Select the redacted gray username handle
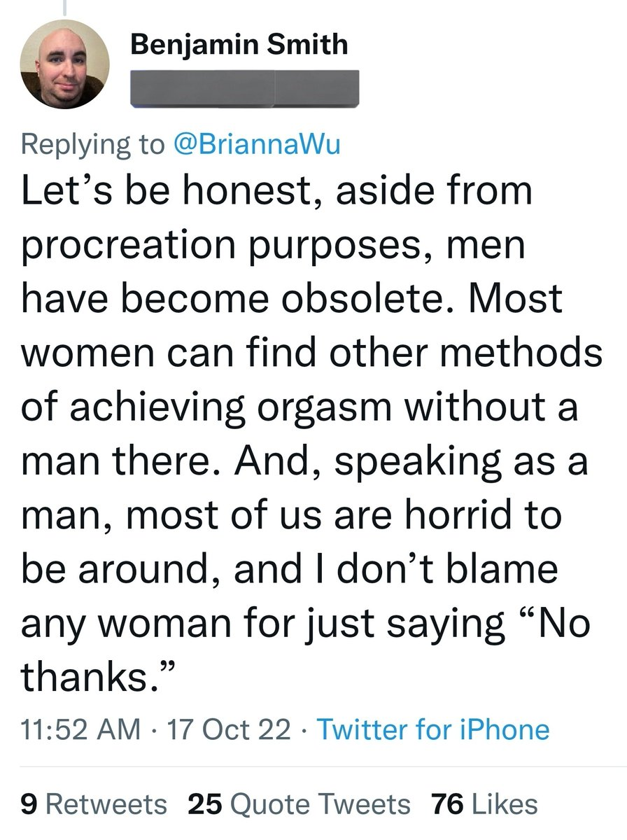The height and width of the screenshot is (840, 627). point(246,90)
